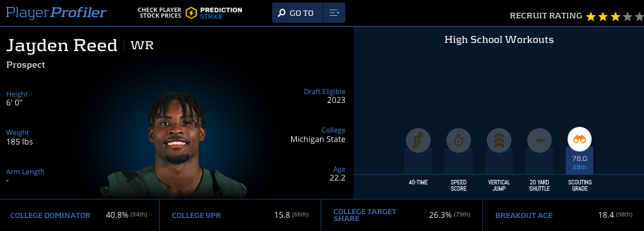Click the fourth gray recruit rating star
Viewport: 644px width, 231px height.
pyautogui.click(x=627, y=17)
